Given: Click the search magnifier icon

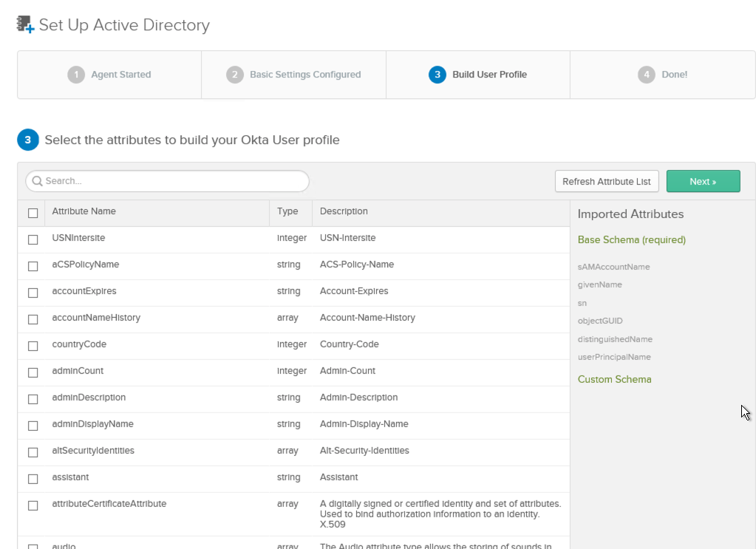Looking at the screenshot, I should coord(37,181).
